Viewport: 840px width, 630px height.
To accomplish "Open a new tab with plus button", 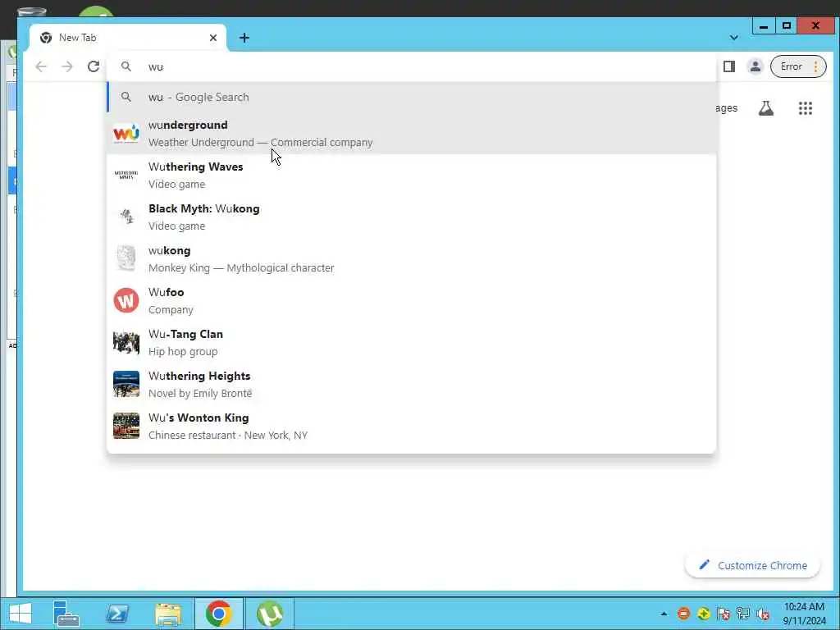I will [244, 38].
